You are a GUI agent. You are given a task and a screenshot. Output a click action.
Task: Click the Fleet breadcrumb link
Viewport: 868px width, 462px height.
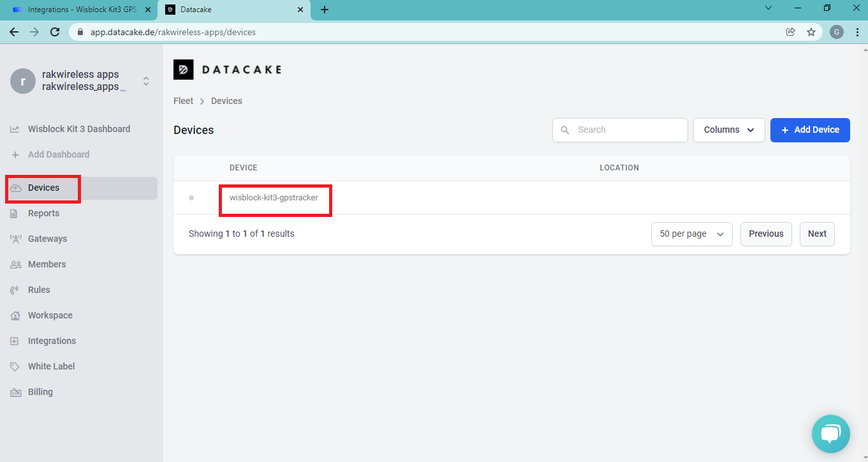coord(183,101)
